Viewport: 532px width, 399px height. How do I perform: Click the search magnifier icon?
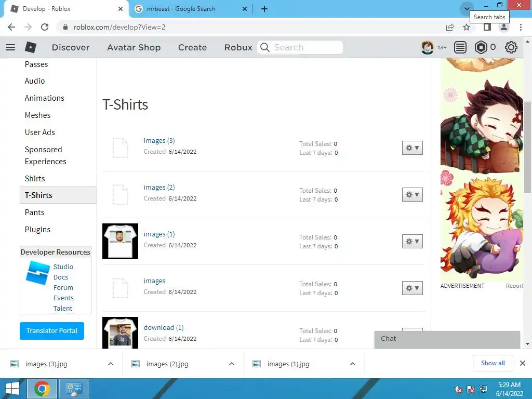point(265,47)
